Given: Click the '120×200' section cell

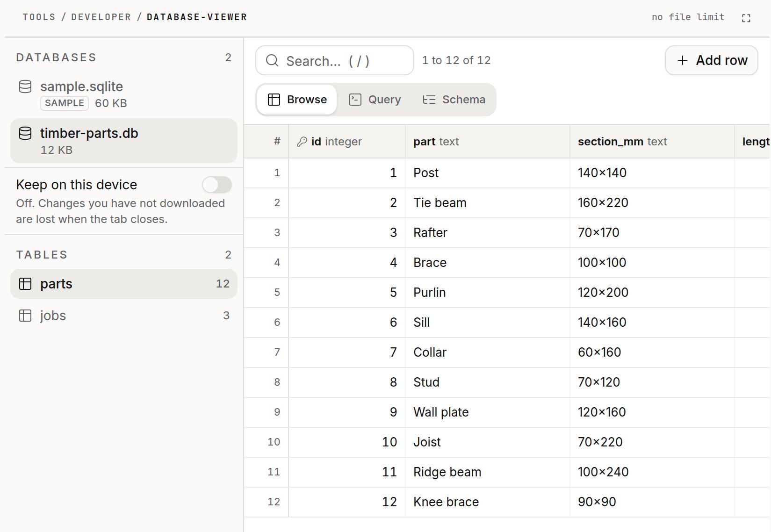Looking at the screenshot, I should pyautogui.click(x=652, y=293).
